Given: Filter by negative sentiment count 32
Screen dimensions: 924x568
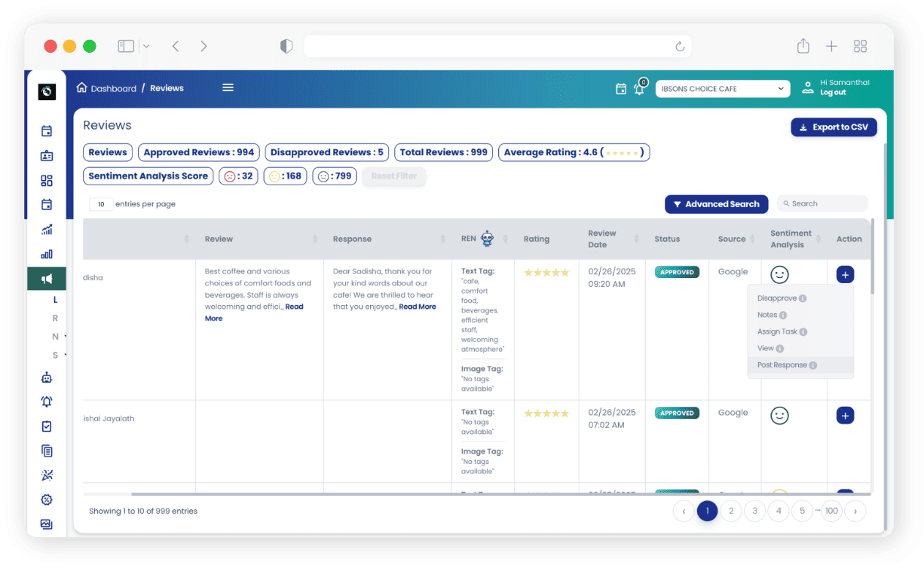Looking at the screenshot, I should click(238, 176).
